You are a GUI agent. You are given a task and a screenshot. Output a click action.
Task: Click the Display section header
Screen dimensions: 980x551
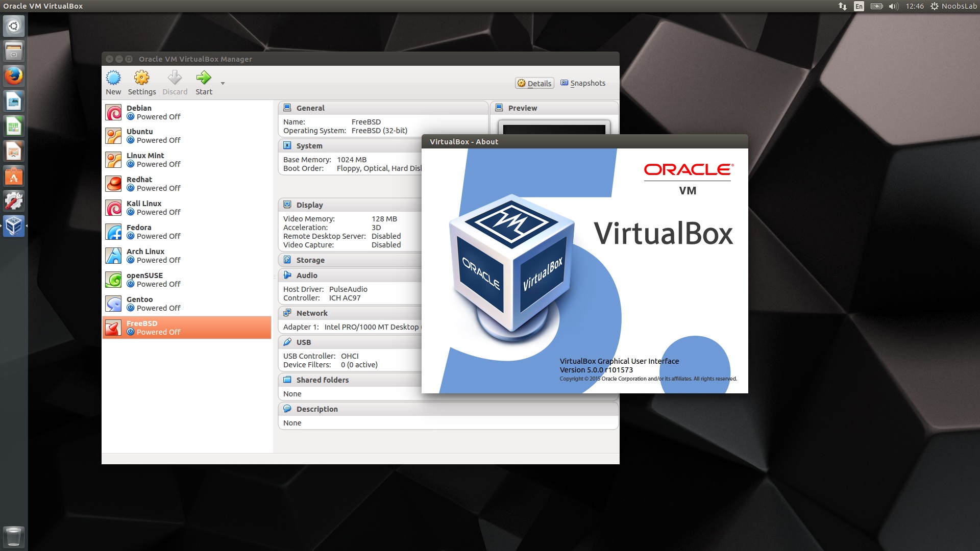311,205
